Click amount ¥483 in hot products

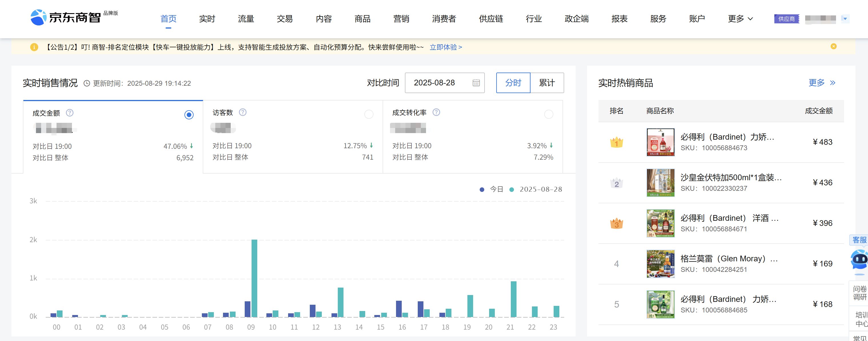pos(822,142)
